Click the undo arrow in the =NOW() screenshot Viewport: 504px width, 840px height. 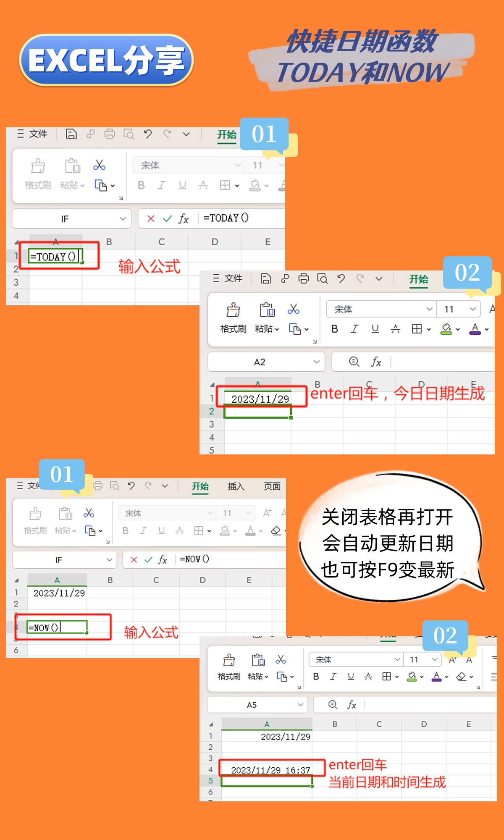pyautogui.click(x=131, y=486)
